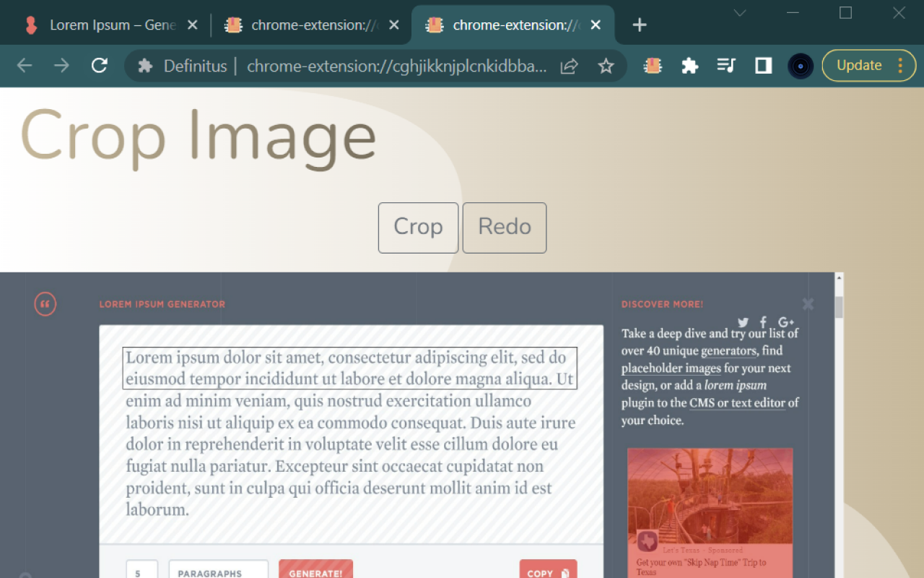Open the Extensions puzzle menu
The width and height of the screenshot is (924, 578).
tap(690, 66)
